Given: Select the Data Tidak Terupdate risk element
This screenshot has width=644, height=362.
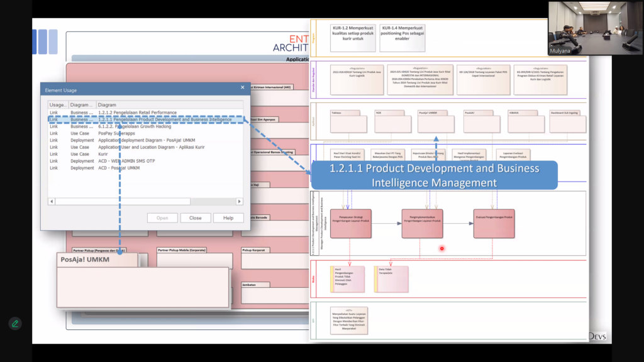Looking at the screenshot, I should (391, 279).
